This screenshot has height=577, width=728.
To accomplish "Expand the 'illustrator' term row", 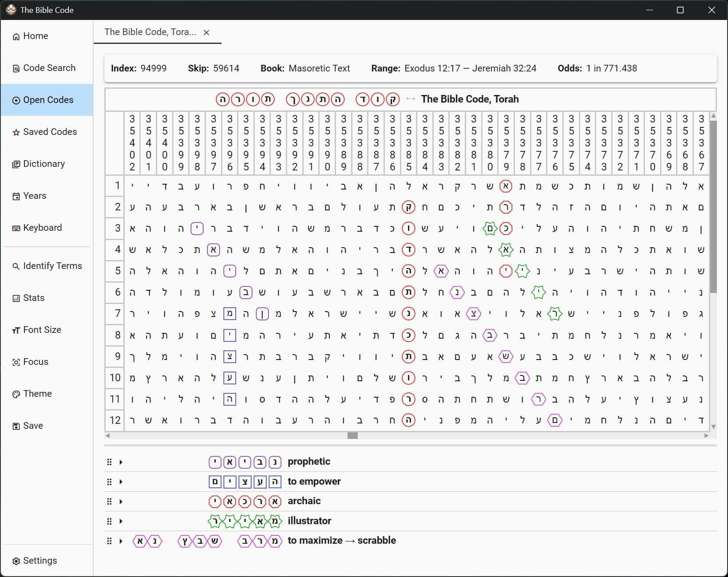I will coord(121,521).
